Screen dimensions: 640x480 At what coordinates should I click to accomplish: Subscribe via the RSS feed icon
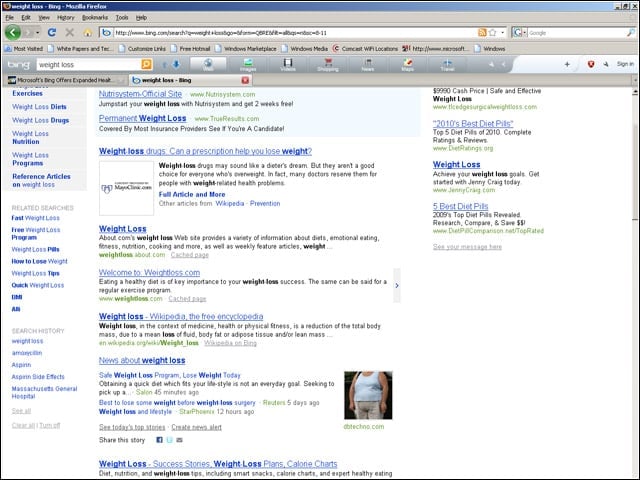click(482, 33)
